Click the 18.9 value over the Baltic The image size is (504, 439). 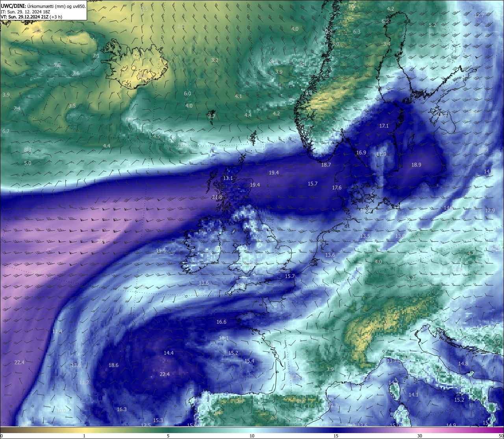pyautogui.click(x=416, y=165)
